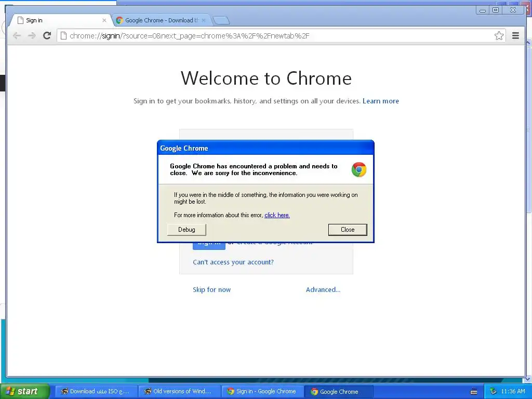Open the 'Advanced...' link
The image size is (532, 399).
(323, 290)
